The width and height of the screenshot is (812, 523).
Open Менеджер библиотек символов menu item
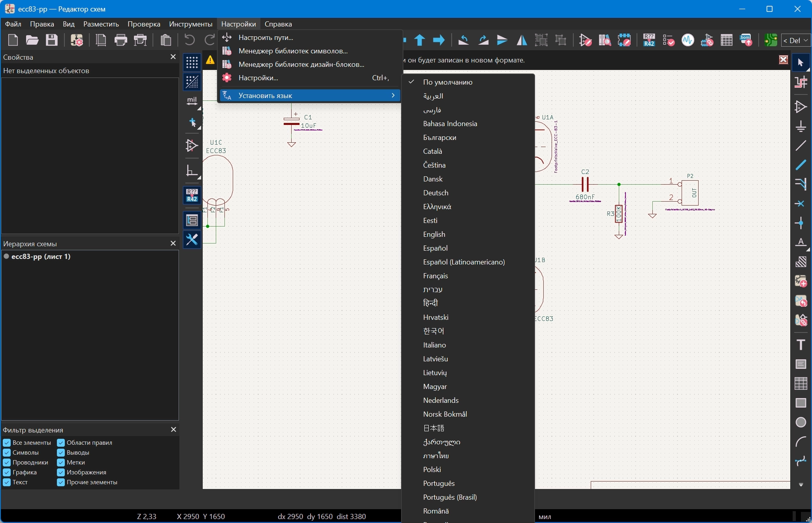tap(293, 51)
